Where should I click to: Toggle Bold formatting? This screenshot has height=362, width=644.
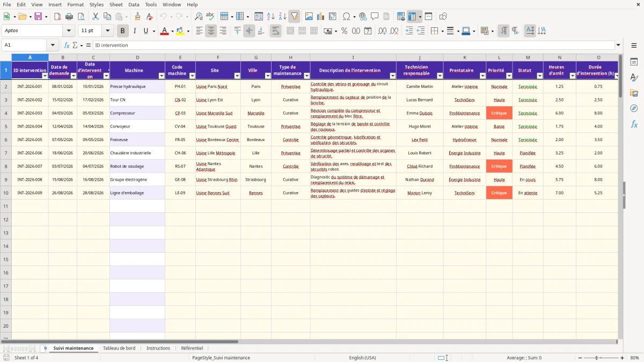(122, 31)
